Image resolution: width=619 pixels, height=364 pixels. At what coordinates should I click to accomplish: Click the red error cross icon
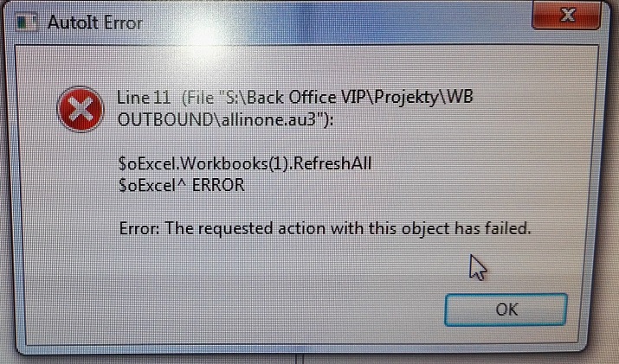coord(81,109)
